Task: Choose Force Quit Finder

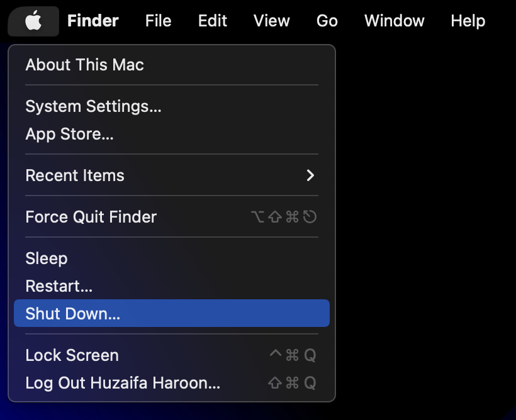Action: 91,217
